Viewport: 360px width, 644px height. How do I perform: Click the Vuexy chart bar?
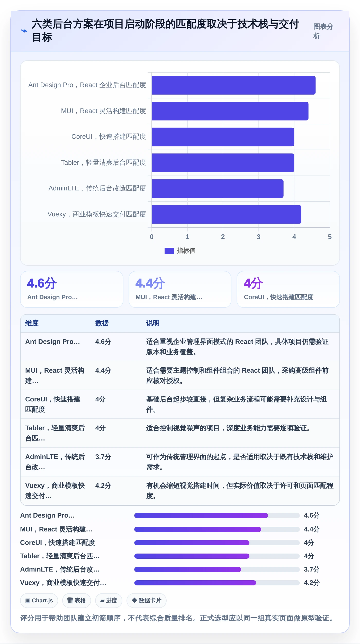(226, 214)
